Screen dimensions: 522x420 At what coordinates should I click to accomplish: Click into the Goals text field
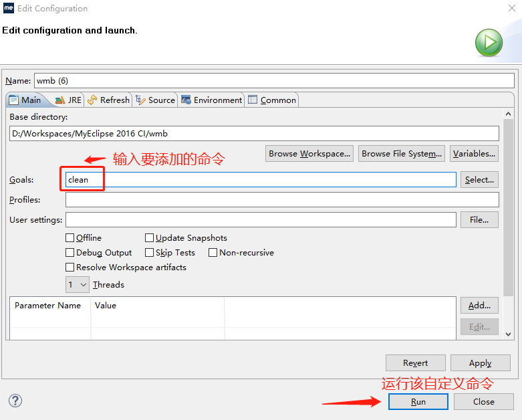click(x=261, y=180)
